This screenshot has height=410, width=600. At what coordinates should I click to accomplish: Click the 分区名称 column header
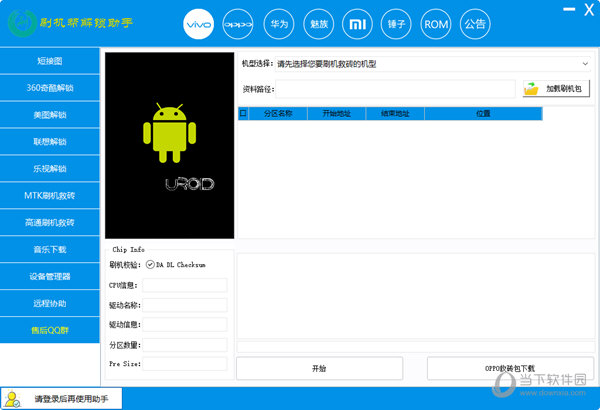click(x=278, y=113)
